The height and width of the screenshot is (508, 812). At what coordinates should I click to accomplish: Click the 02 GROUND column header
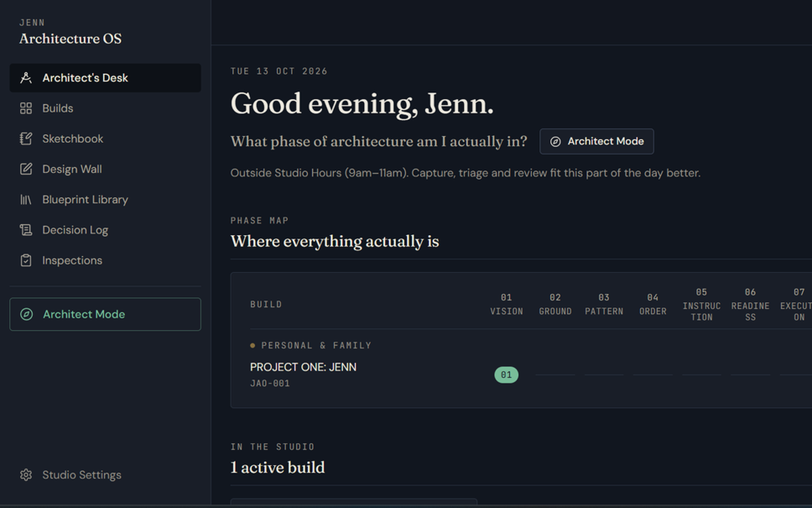click(556, 305)
